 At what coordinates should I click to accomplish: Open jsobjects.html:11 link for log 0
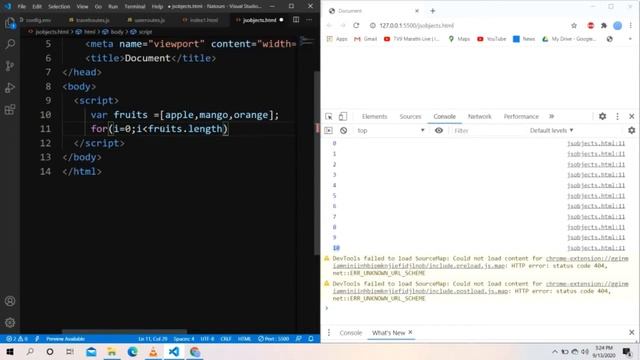[x=596, y=143]
